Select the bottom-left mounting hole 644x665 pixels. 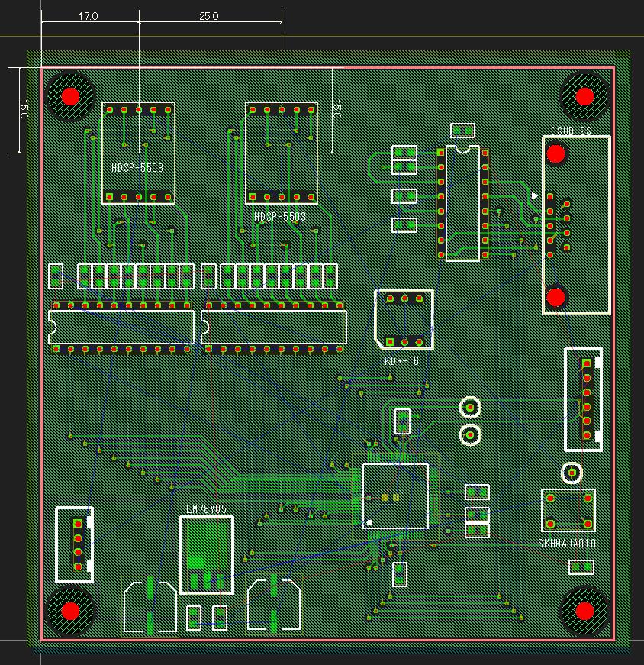point(70,611)
